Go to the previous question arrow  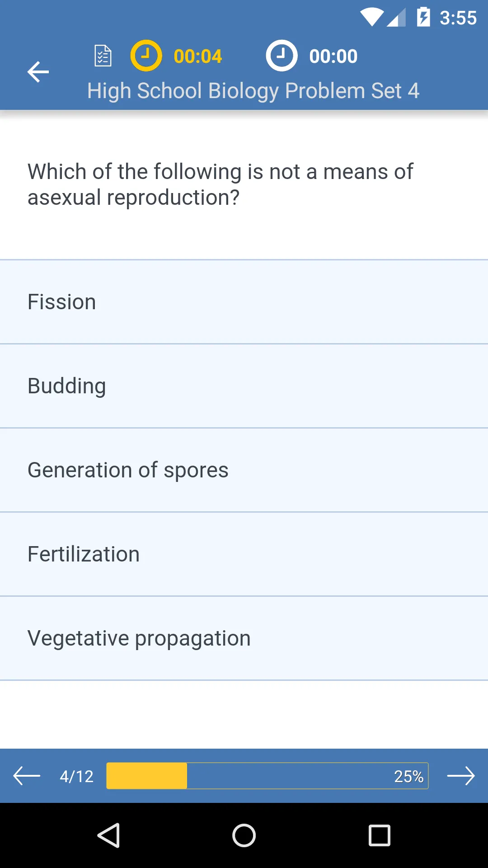[27, 776]
